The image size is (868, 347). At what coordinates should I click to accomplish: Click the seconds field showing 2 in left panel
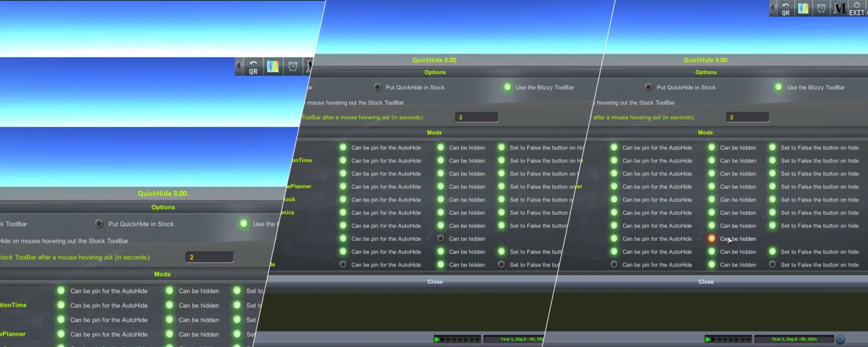[x=209, y=257]
